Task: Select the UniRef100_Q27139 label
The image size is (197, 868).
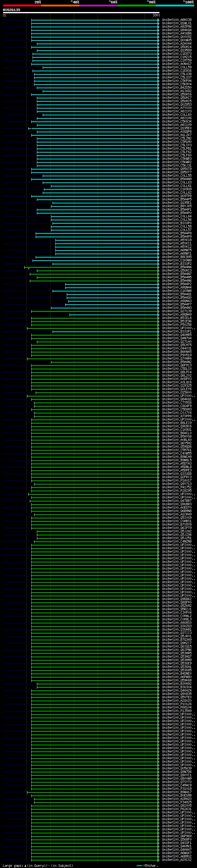Action: click(x=177, y=311)
